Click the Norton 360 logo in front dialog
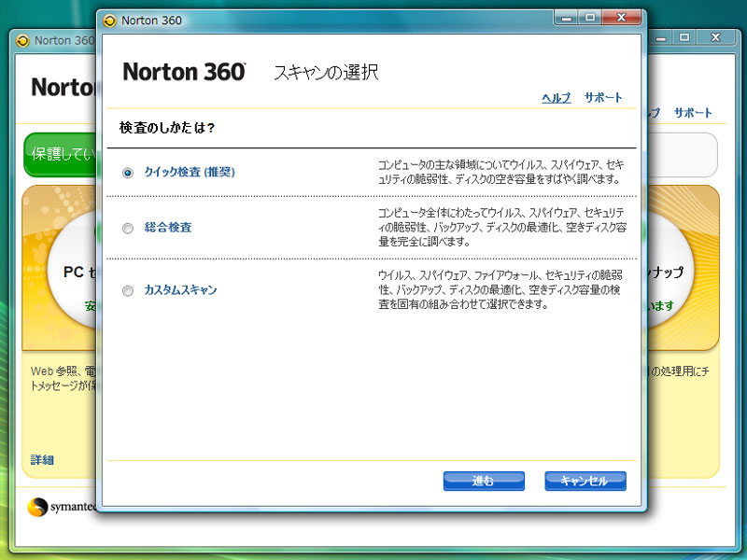This screenshot has height=560, width=747. point(184,72)
